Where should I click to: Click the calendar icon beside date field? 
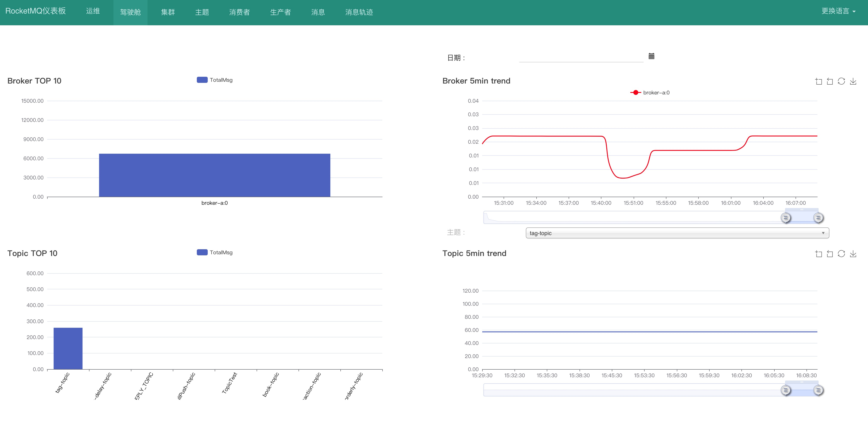(651, 56)
